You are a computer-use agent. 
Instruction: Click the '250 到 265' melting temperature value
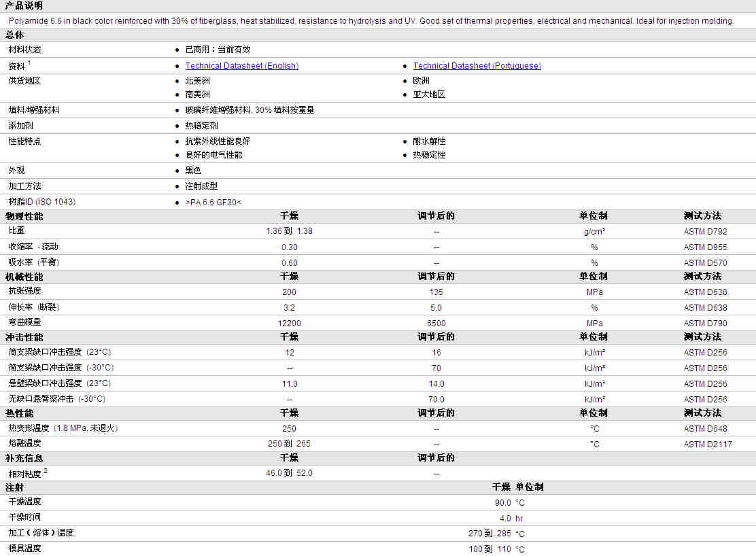[290, 443]
